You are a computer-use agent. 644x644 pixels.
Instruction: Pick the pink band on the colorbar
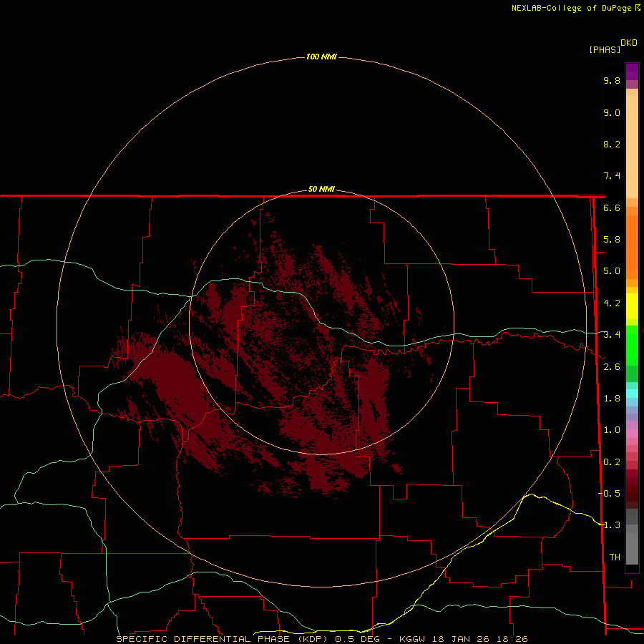632,434
